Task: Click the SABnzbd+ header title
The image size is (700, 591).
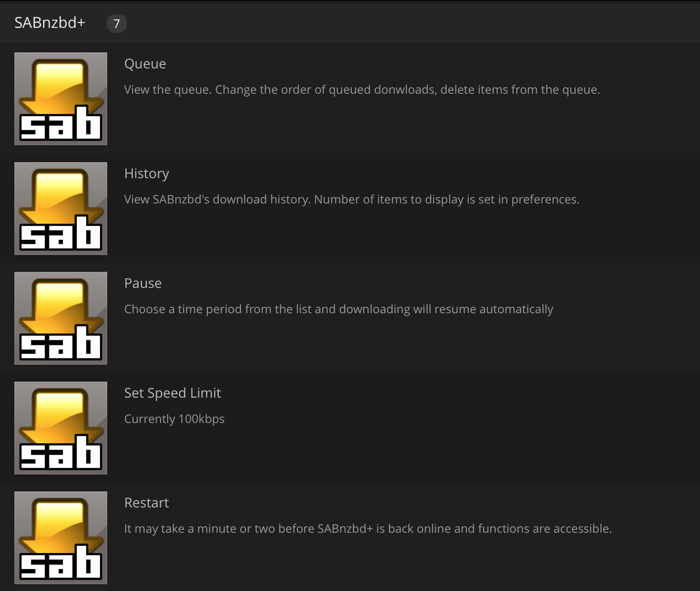Action: coord(50,23)
